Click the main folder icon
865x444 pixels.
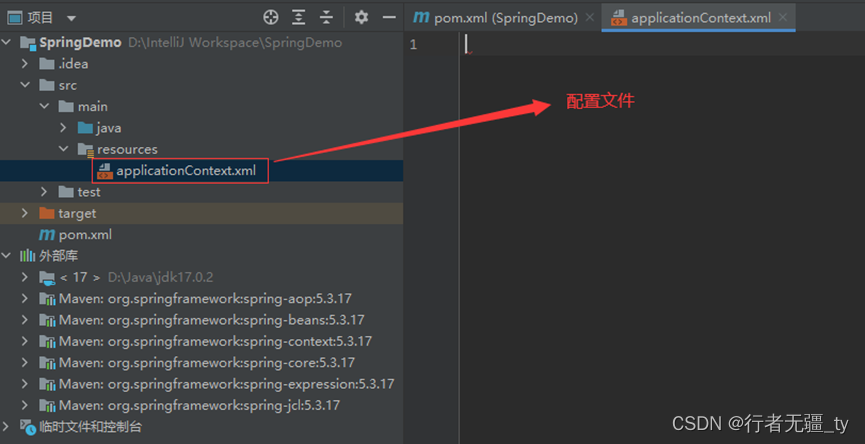(x=66, y=106)
